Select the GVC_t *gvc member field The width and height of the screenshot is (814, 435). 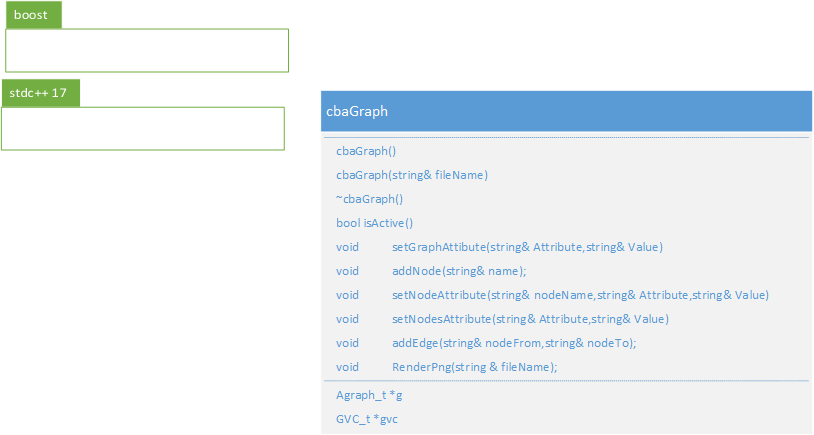[x=367, y=419]
